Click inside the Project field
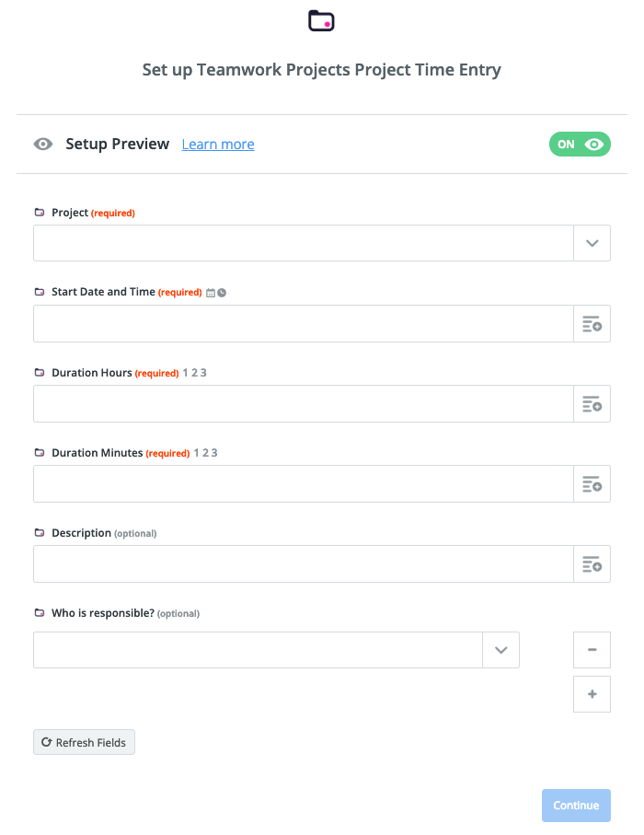644x835 pixels. pyautogui.click(x=304, y=243)
